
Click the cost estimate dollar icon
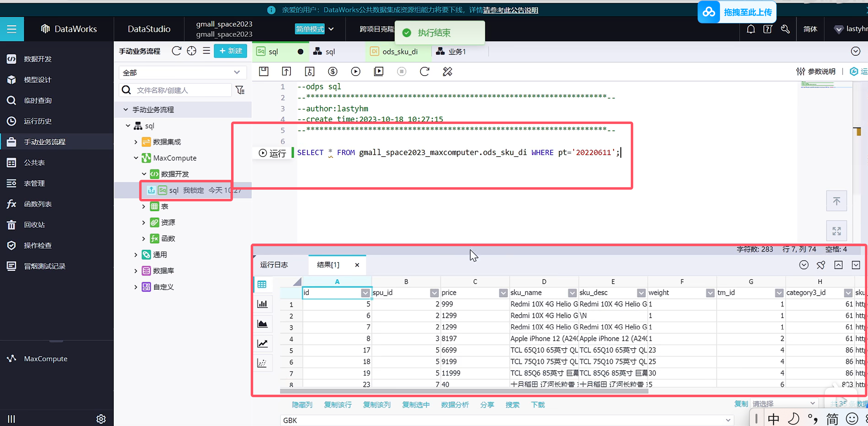click(x=333, y=72)
